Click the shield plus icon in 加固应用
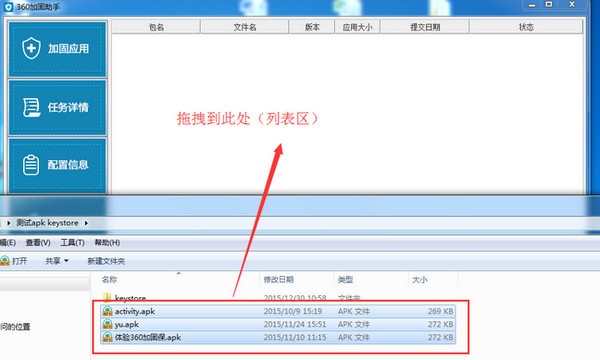 31,48
